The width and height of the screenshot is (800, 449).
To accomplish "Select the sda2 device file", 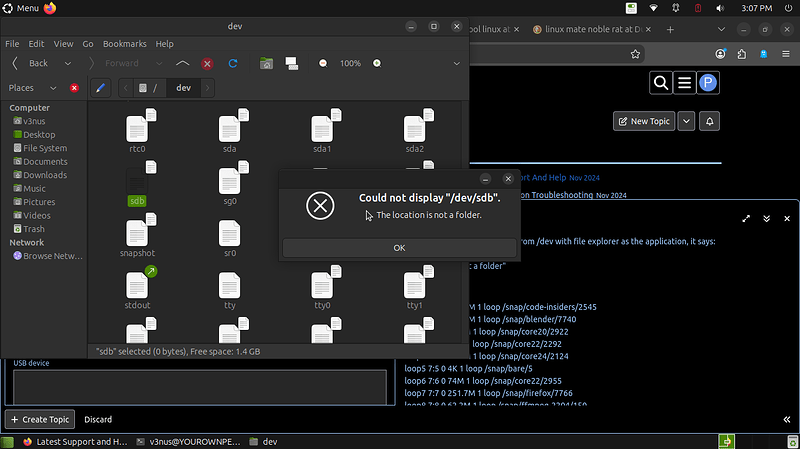I will click(414, 131).
